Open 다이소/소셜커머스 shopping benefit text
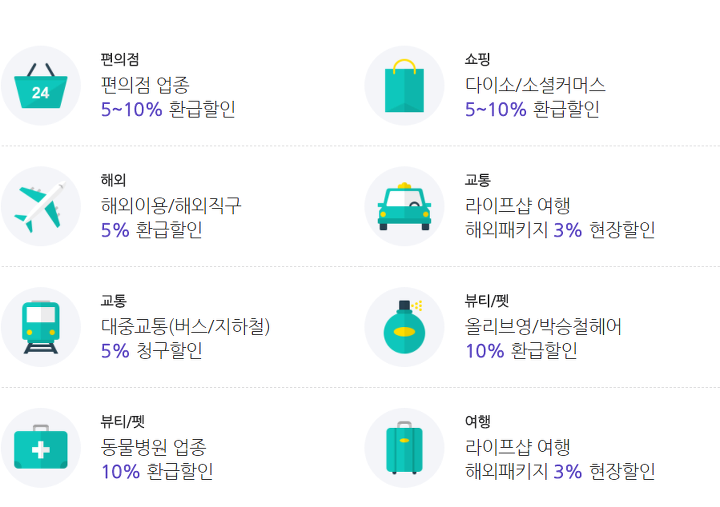 [535, 97]
